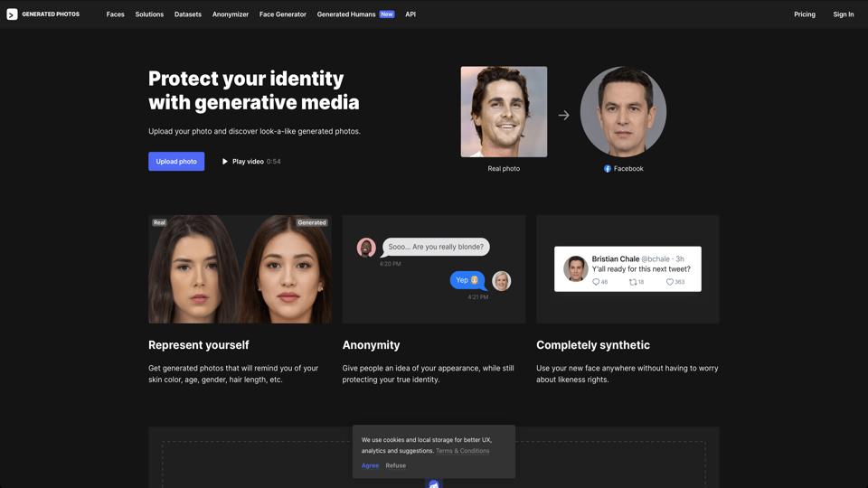Navigate to Face Generator
Screen dimensions: 868x488
click(282, 14)
